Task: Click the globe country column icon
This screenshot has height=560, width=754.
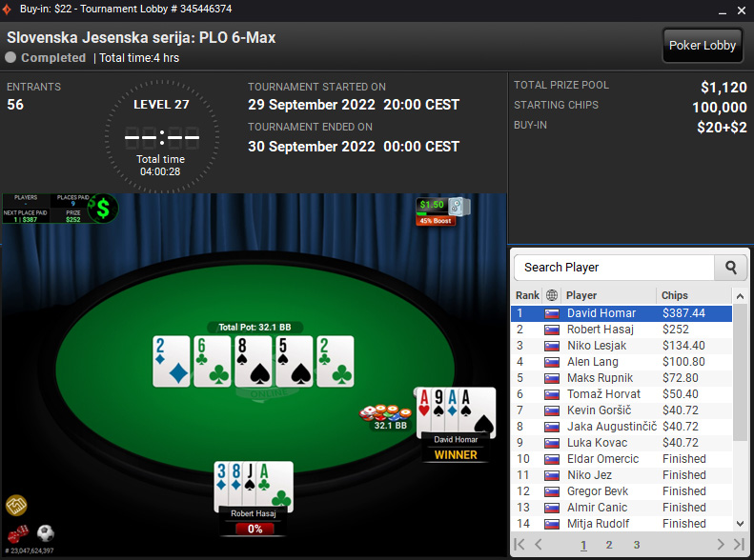Action: [552, 295]
